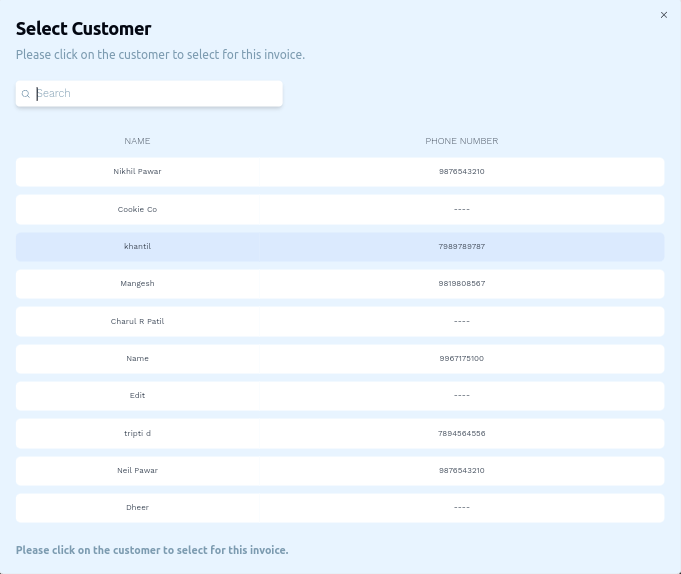Click phone number 9819808567

tap(461, 284)
